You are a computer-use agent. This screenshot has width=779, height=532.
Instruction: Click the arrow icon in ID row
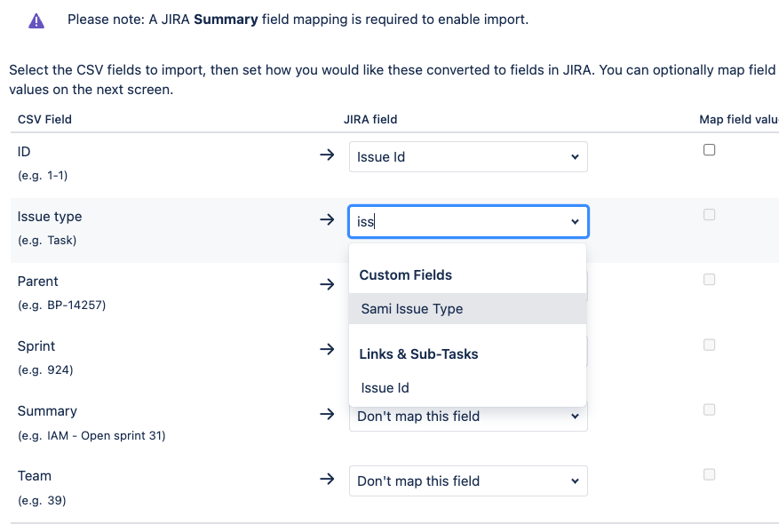pyautogui.click(x=327, y=155)
